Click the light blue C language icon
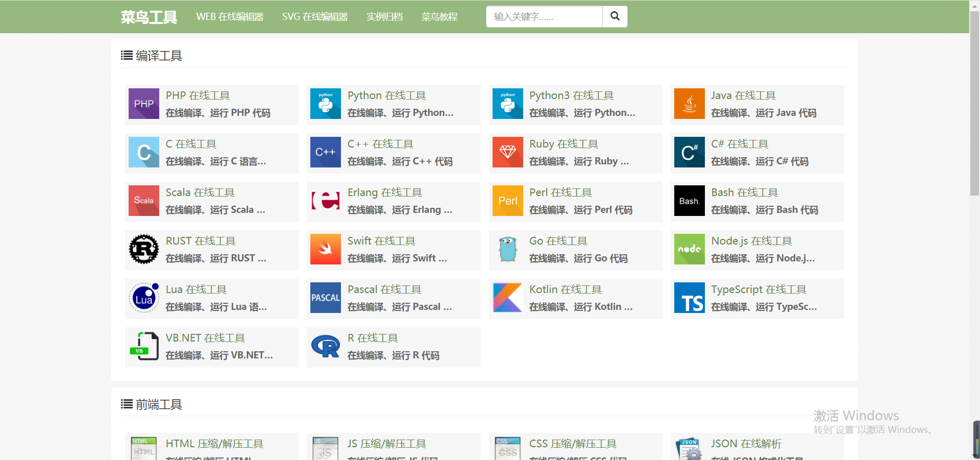 coord(144,152)
